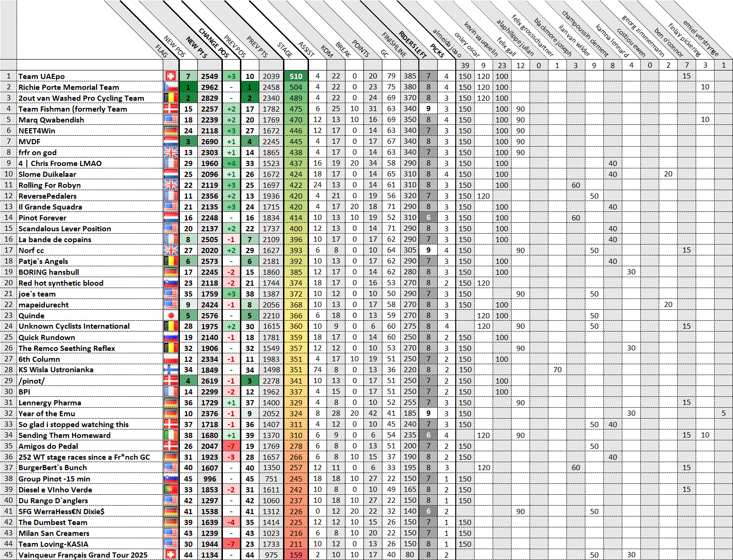The width and height of the screenshot is (733, 560).
Task: Select the Portugal flag for Diesel e VInho Verde
Action: click(171, 490)
